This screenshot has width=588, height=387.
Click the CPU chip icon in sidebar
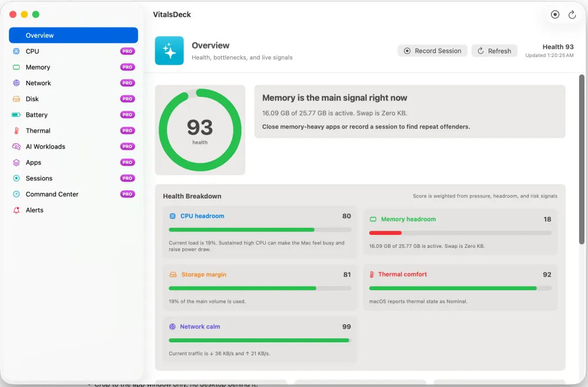[16, 51]
